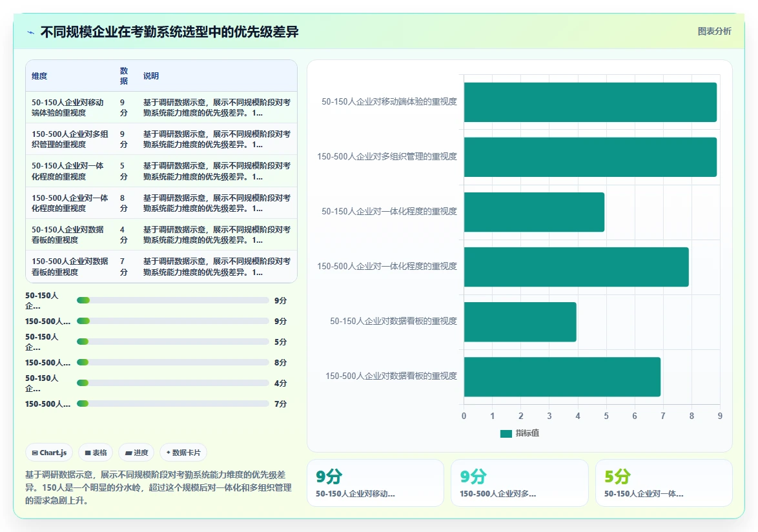Click chart bar for 50-150人企业对数据看板的重视度

(520, 322)
